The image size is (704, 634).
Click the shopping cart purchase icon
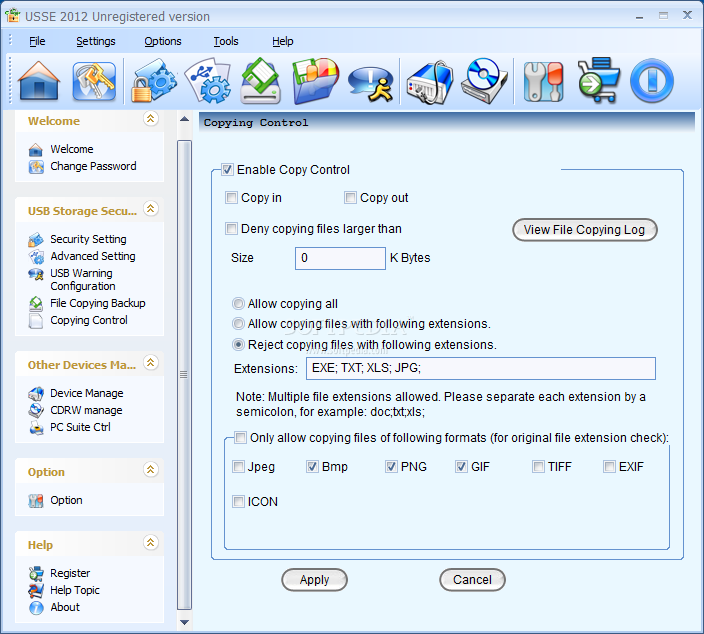tap(598, 80)
